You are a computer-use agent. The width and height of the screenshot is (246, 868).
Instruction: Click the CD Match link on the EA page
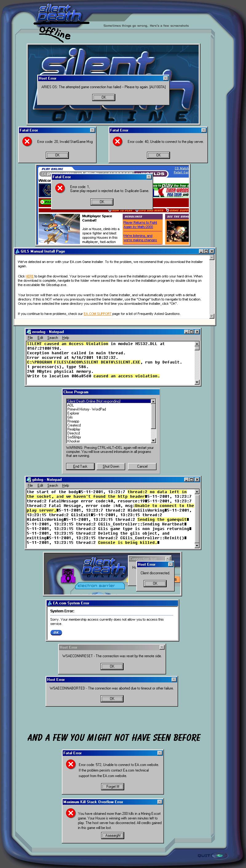(181, 168)
